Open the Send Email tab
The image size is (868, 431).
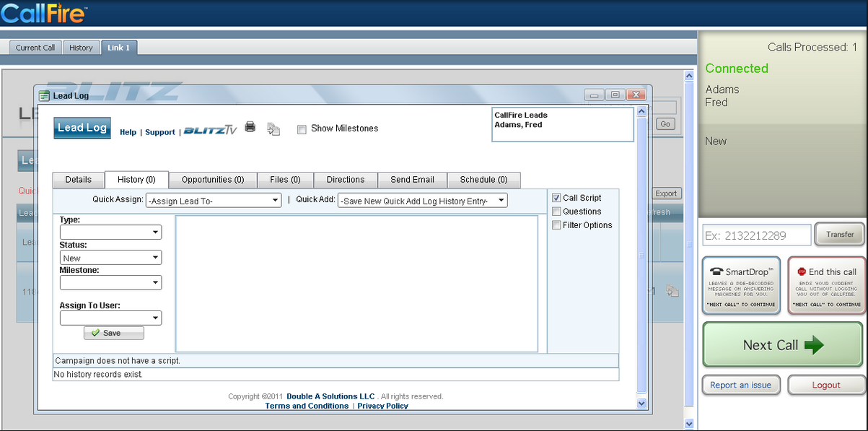[x=413, y=180]
